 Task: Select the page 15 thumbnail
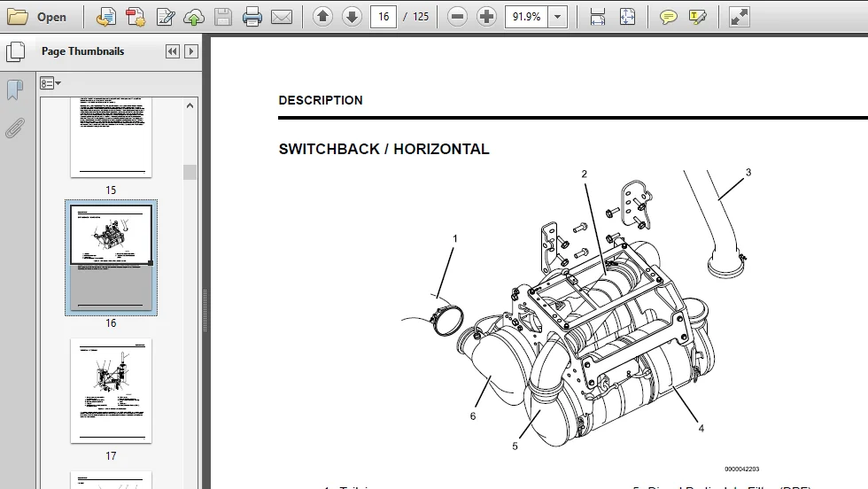pos(111,136)
